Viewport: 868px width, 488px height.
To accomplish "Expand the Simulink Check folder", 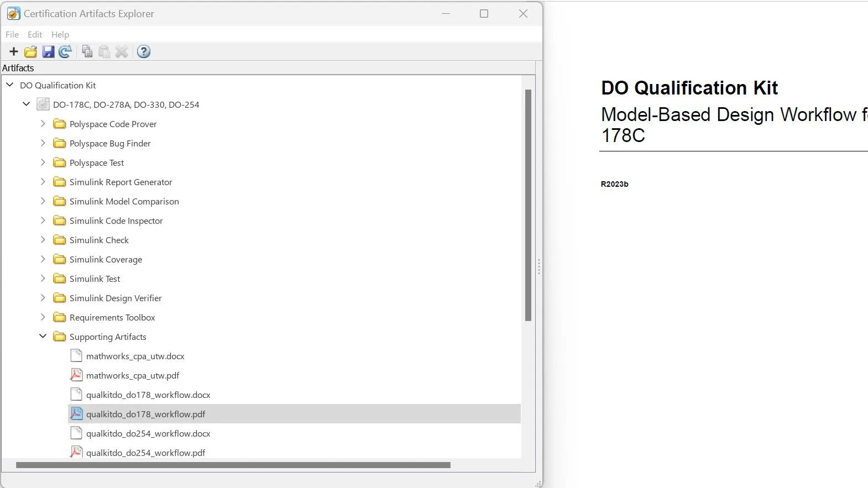I will 43,239.
